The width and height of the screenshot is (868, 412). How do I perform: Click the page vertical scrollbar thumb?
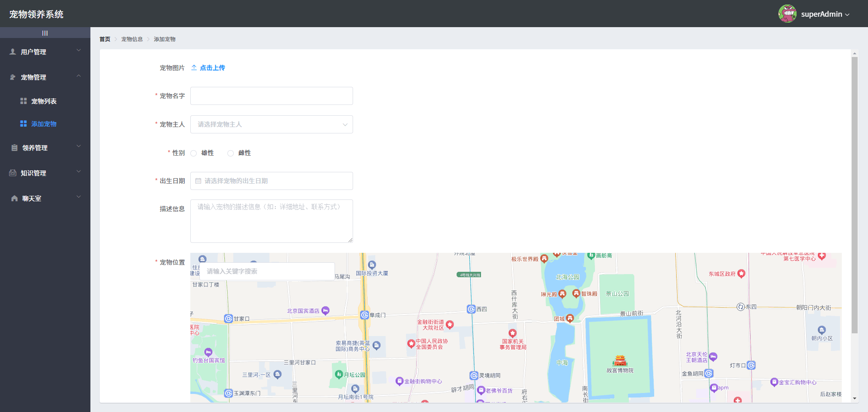pos(854,194)
